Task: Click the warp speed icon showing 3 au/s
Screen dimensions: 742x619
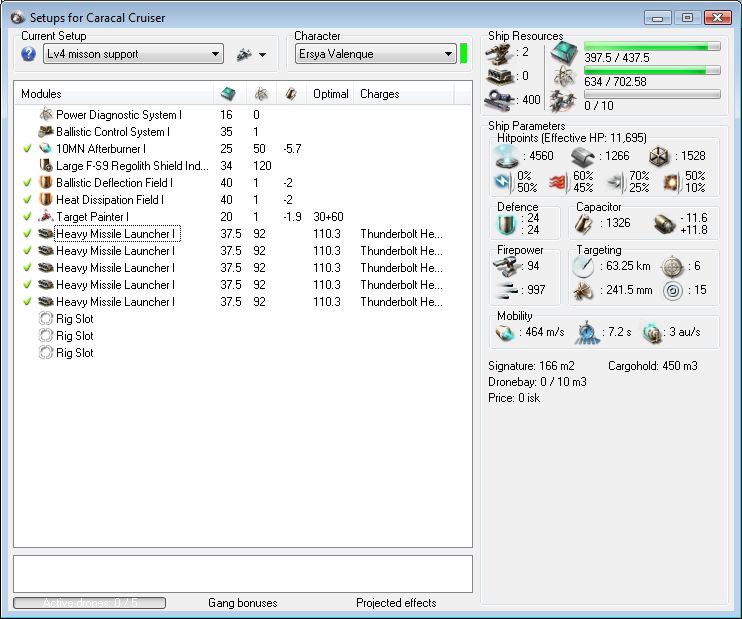Action: tap(651, 333)
